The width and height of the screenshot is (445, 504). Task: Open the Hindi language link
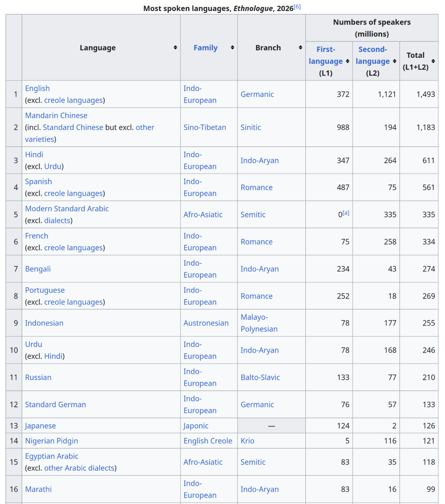tap(34, 155)
